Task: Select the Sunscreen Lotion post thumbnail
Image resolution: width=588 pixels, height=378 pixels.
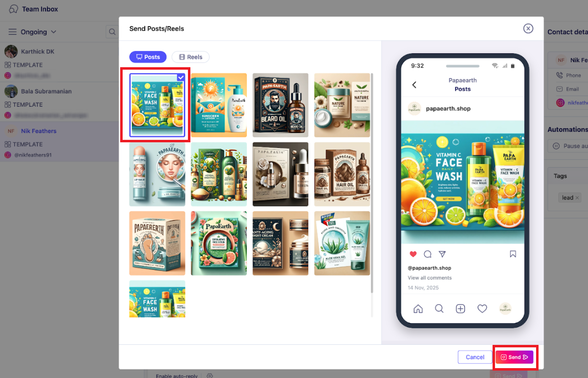Action: point(219,105)
